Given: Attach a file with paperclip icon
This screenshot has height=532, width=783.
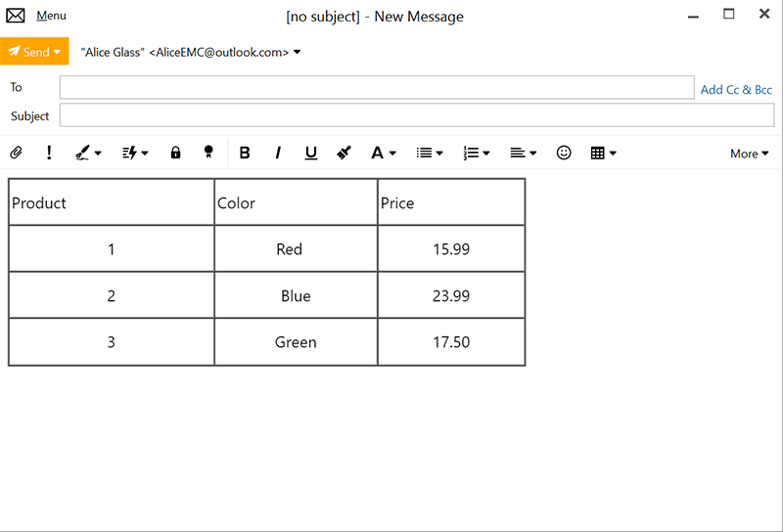Looking at the screenshot, I should pyautogui.click(x=16, y=153).
